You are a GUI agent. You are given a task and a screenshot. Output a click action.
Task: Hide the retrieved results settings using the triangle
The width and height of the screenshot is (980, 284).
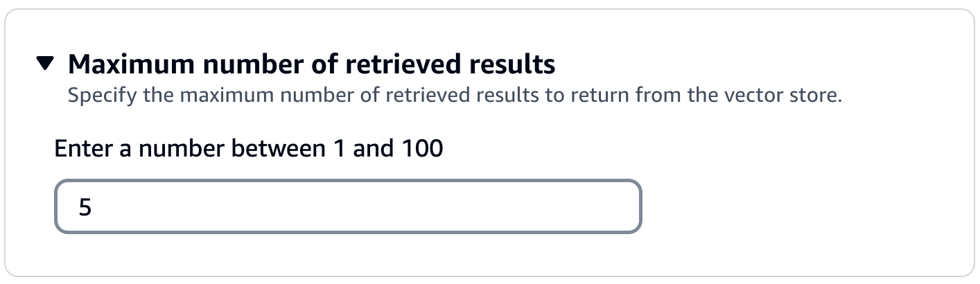[x=45, y=64]
